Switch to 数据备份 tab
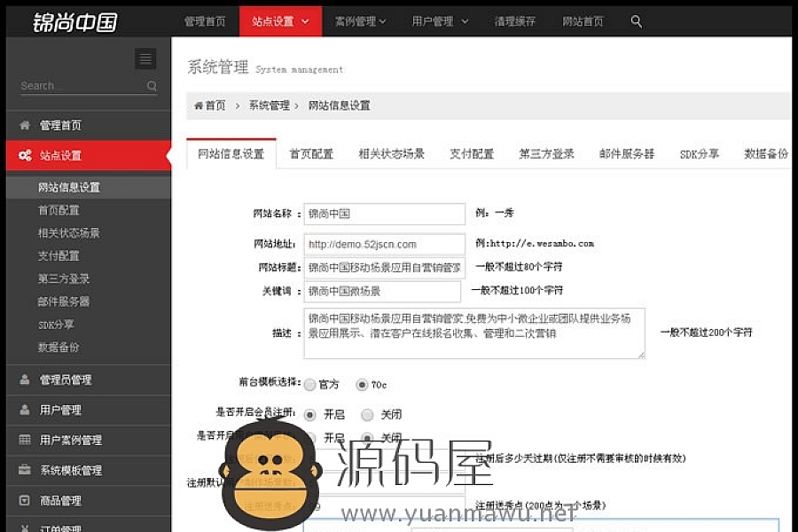The image size is (798, 532). point(766,153)
